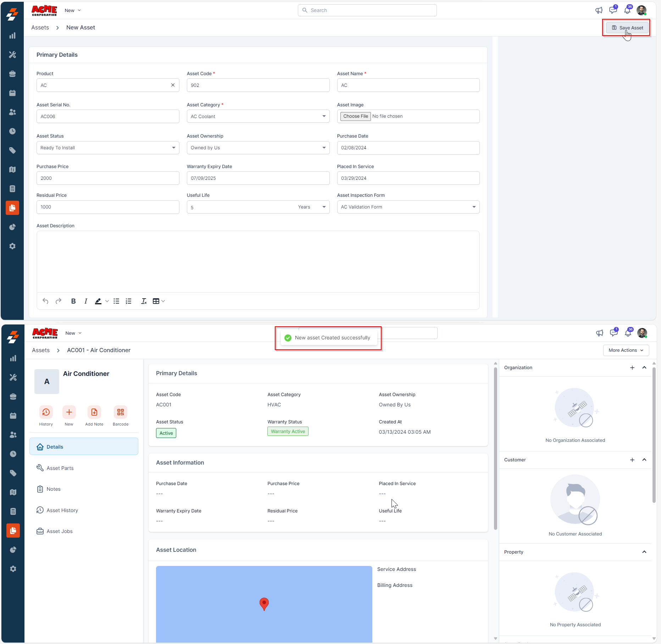Click the Asset Code input field
This screenshot has height=644, width=661.
coord(258,85)
